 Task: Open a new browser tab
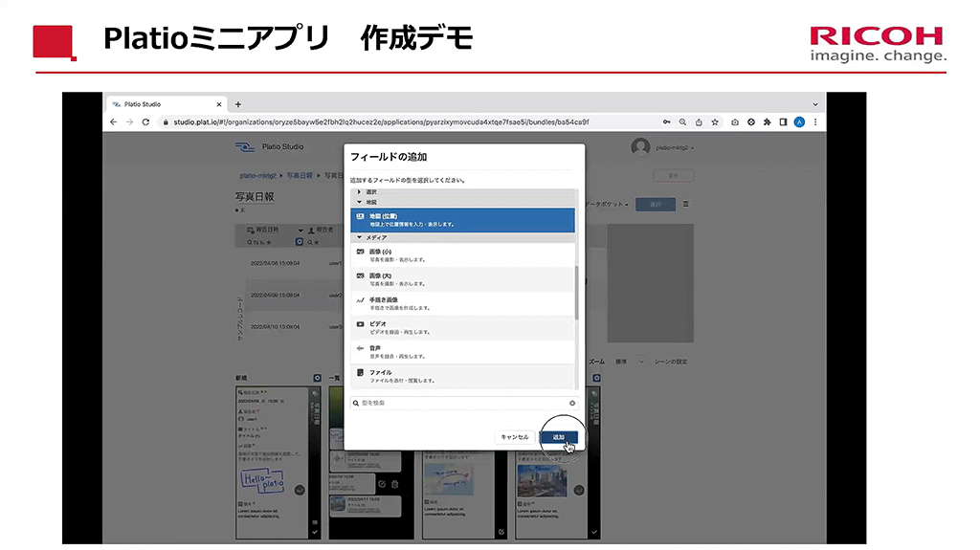238,104
